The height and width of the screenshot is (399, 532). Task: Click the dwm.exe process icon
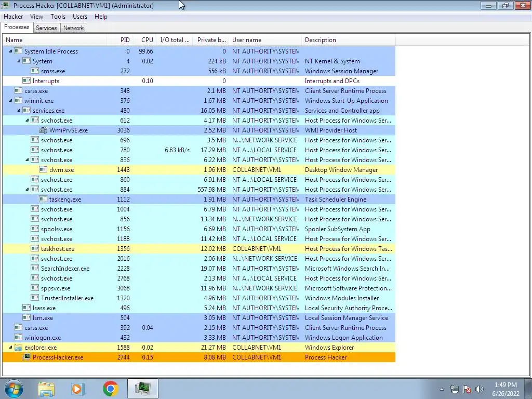point(43,170)
